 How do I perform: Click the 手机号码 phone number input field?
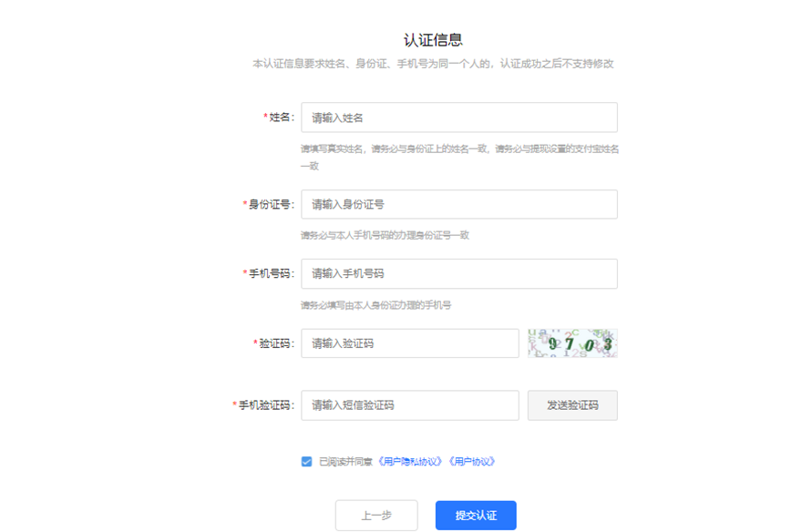point(460,273)
